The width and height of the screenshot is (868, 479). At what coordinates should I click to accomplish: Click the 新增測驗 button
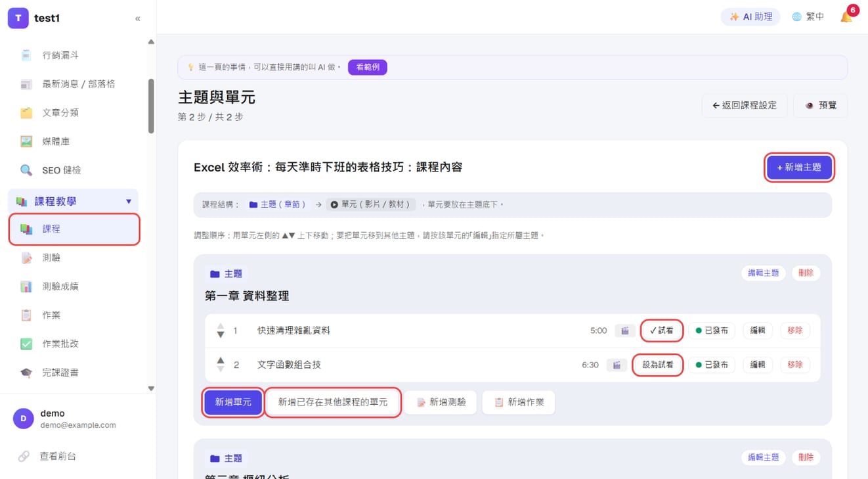[x=441, y=402]
